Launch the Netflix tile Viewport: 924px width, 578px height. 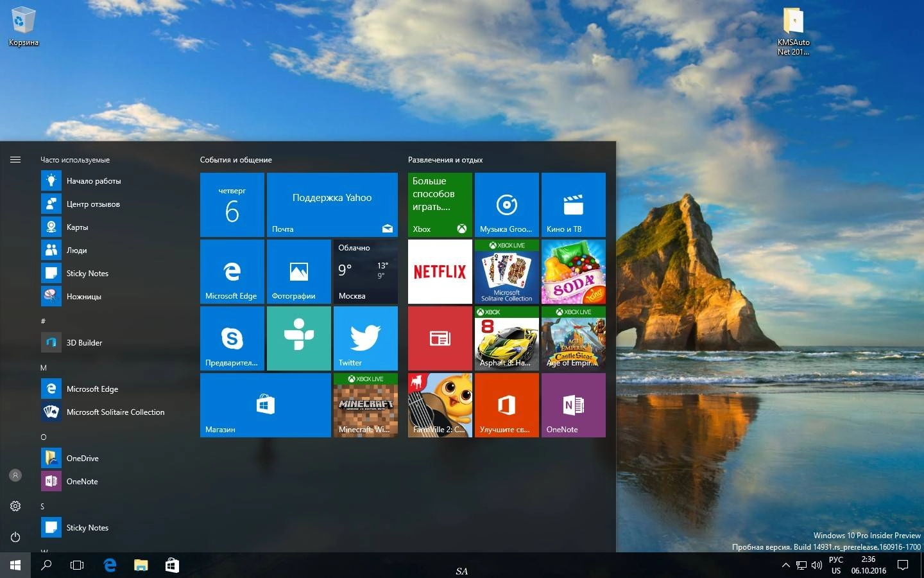440,272
